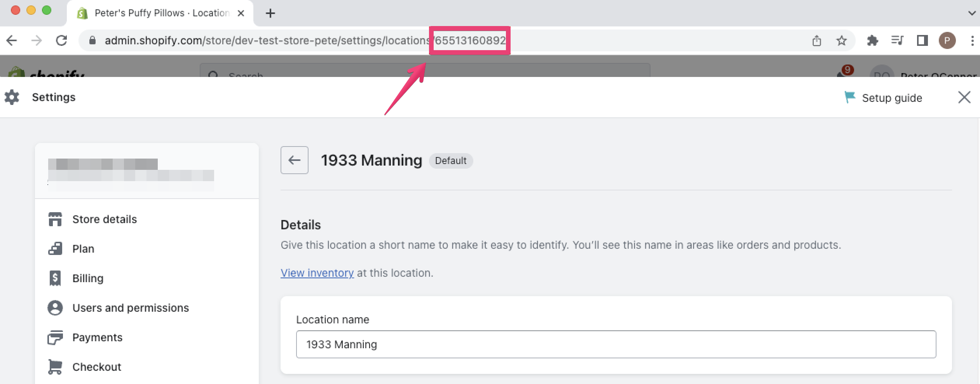
Task: Open the media controls icon
Action: [897, 40]
